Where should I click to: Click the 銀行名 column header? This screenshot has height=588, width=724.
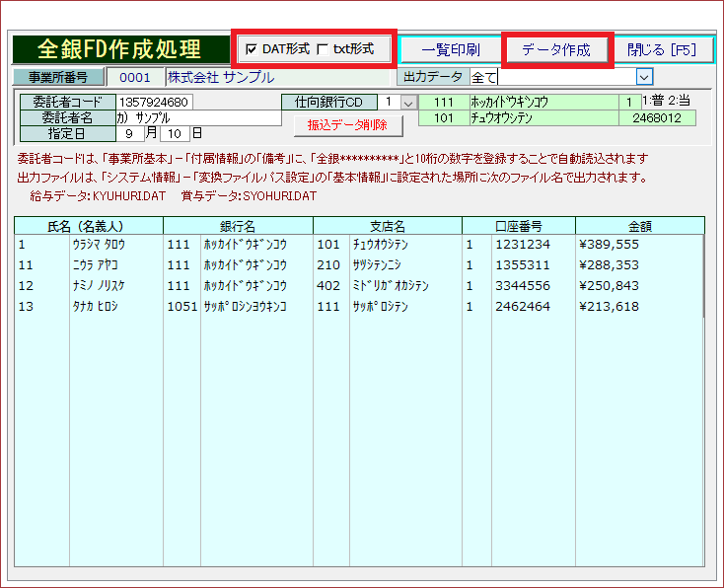pos(237,225)
